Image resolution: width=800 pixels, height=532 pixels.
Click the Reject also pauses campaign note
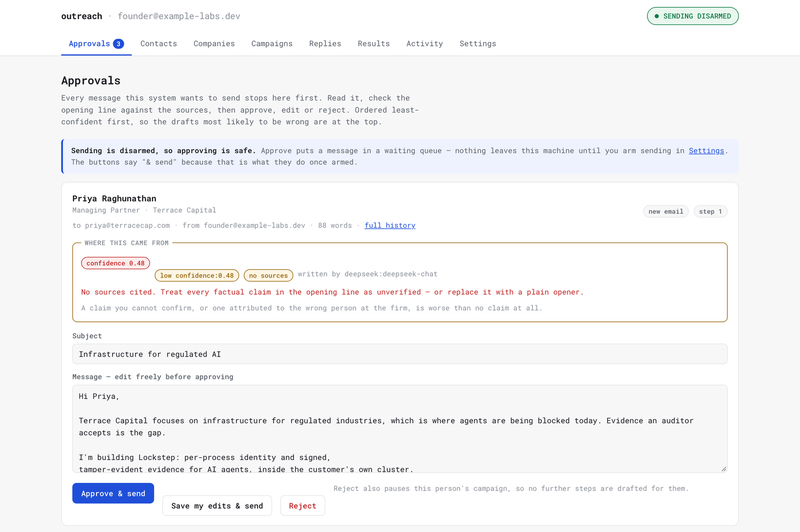[x=511, y=488]
